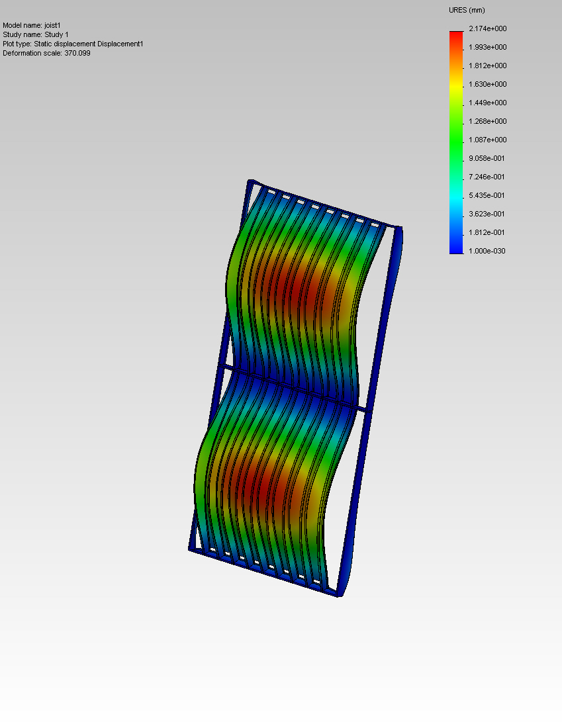The height and width of the screenshot is (728, 562).
Task: Click the 'URES (mm)' legend title
Action: click(467, 10)
